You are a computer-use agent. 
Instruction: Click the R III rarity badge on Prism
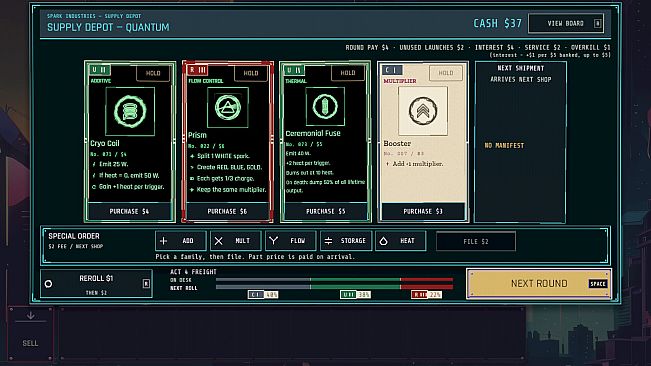pyautogui.click(x=198, y=70)
